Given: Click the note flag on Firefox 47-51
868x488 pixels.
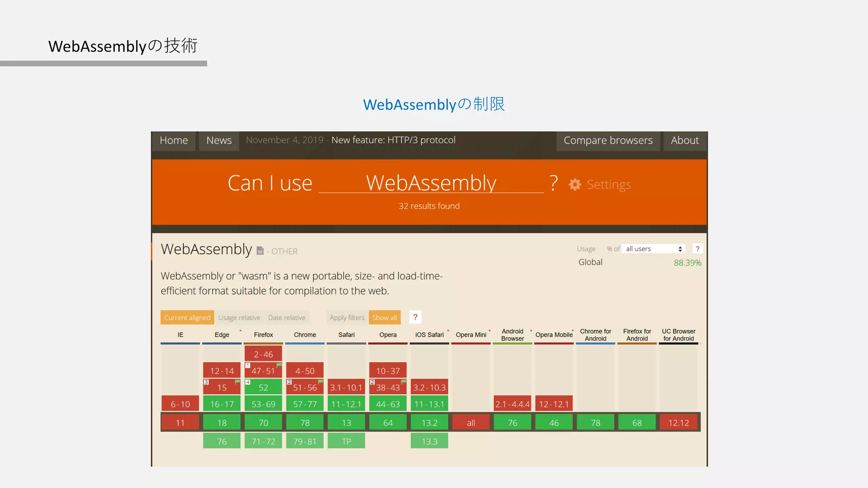Looking at the screenshot, I should click(279, 365).
